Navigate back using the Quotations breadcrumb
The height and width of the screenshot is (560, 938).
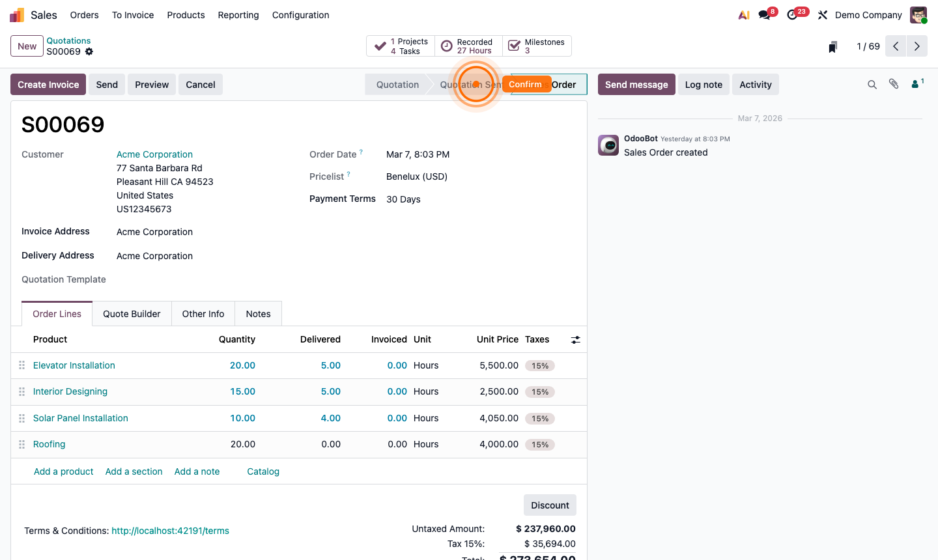point(68,40)
